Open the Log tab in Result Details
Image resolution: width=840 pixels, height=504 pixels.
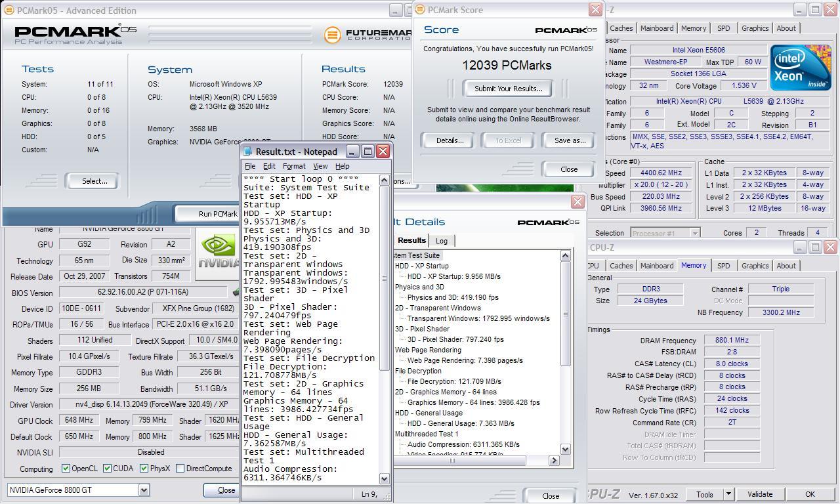(442, 241)
